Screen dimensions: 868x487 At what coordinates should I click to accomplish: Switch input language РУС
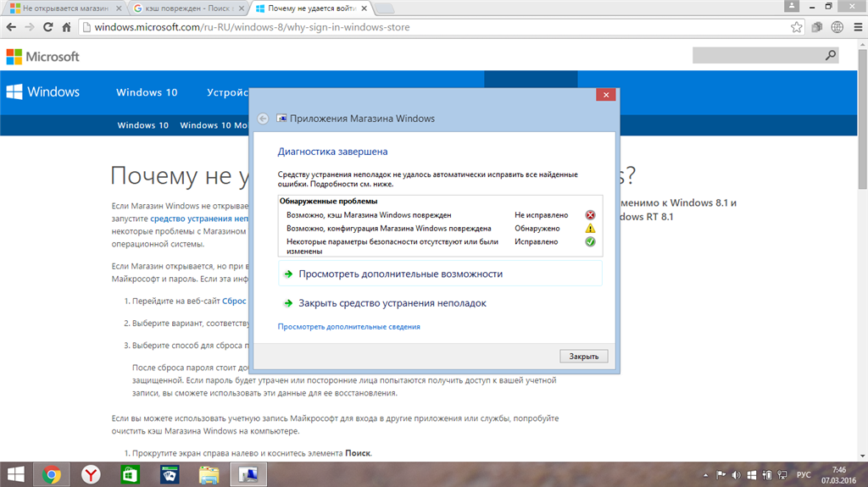(x=804, y=475)
